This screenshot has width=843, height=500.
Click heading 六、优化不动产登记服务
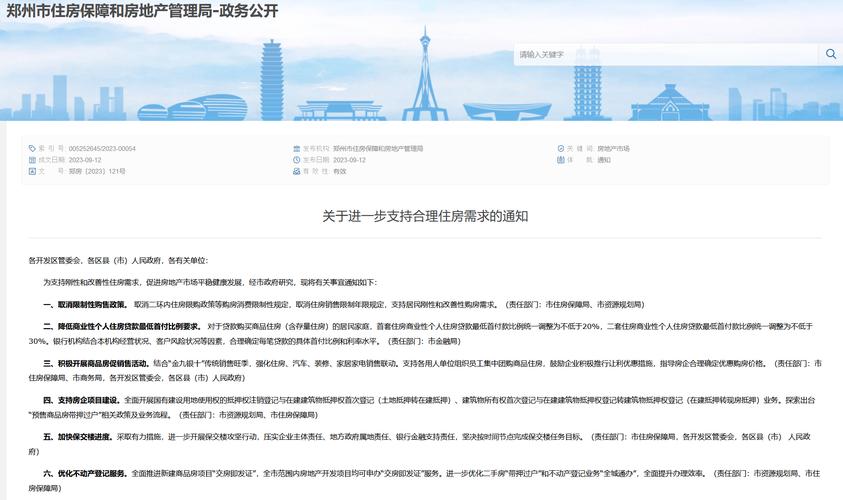[x=86, y=474]
